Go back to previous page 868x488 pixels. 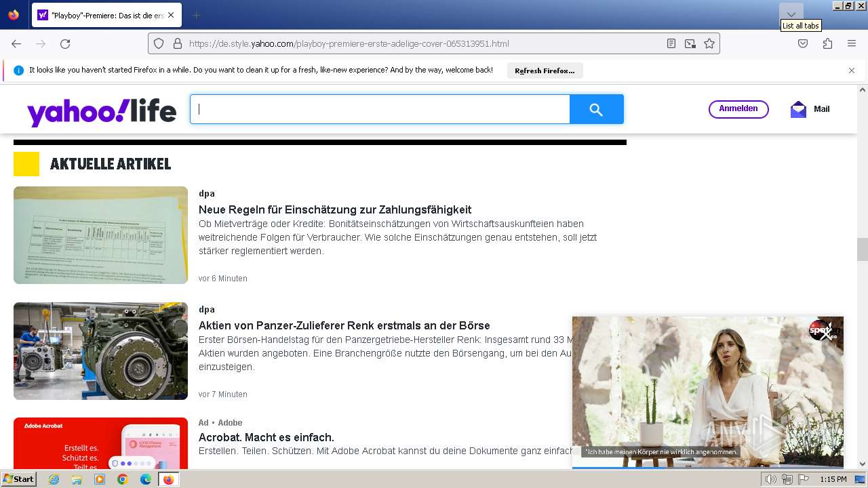(16, 43)
